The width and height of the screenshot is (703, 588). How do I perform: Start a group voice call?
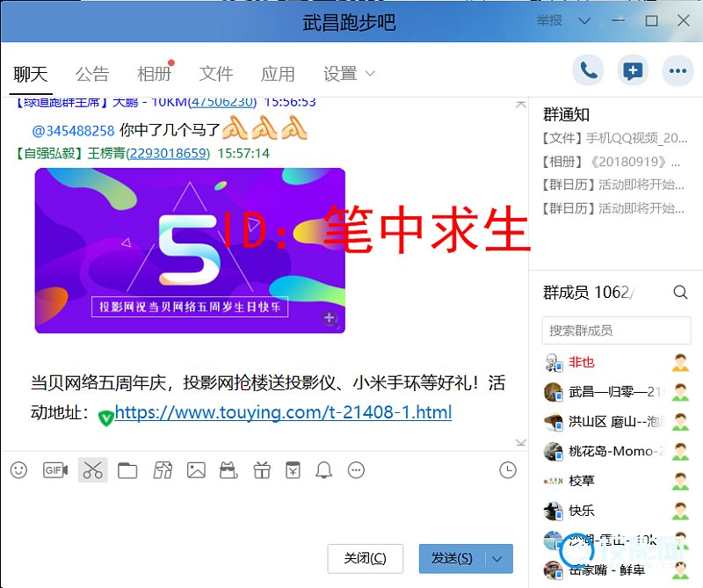click(x=588, y=70)
